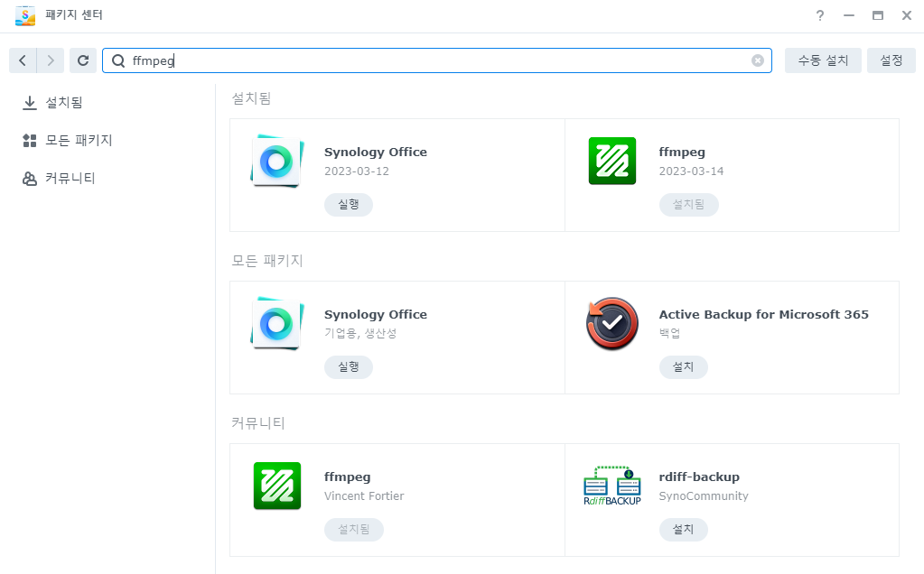This screenshot has height=574, width=924.
Task: Open ffmpeg title in 설치됨 section
Action: click(x=682, y=152)
